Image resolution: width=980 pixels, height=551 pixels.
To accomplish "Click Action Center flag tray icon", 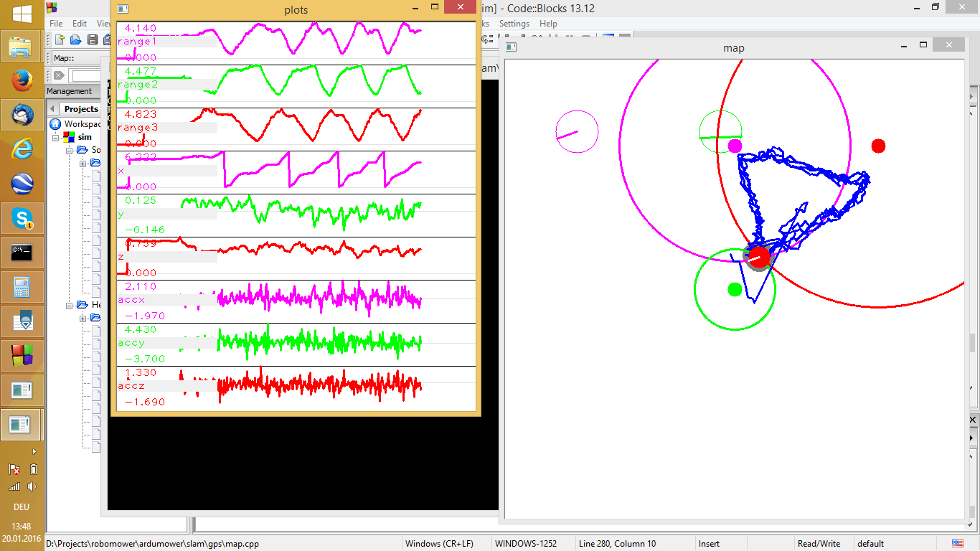I will 14,470.
